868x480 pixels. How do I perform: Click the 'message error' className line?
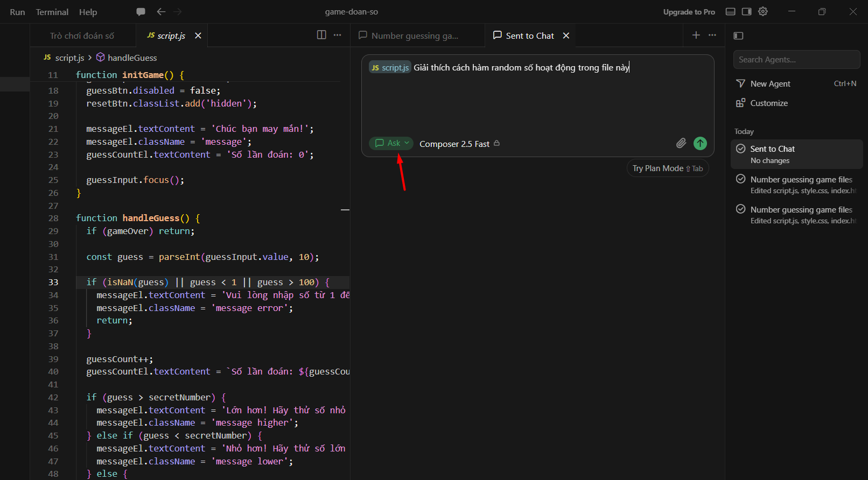coord(195,308)
